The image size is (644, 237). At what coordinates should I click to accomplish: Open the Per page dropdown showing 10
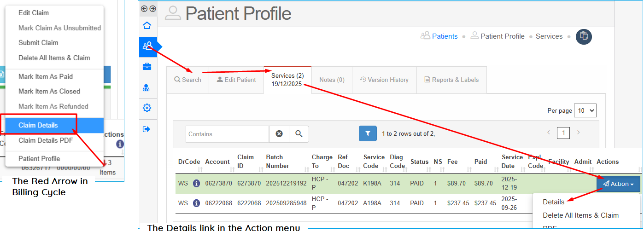click(585, 110)
